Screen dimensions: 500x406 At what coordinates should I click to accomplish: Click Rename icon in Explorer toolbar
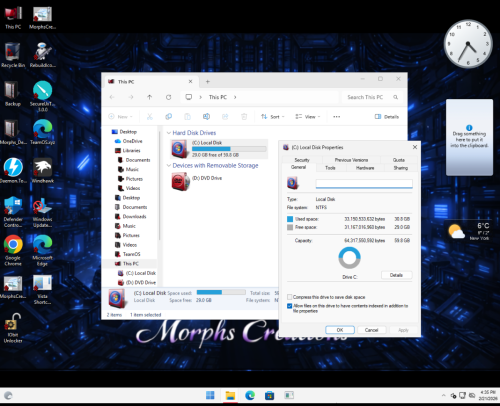(206, 117)
